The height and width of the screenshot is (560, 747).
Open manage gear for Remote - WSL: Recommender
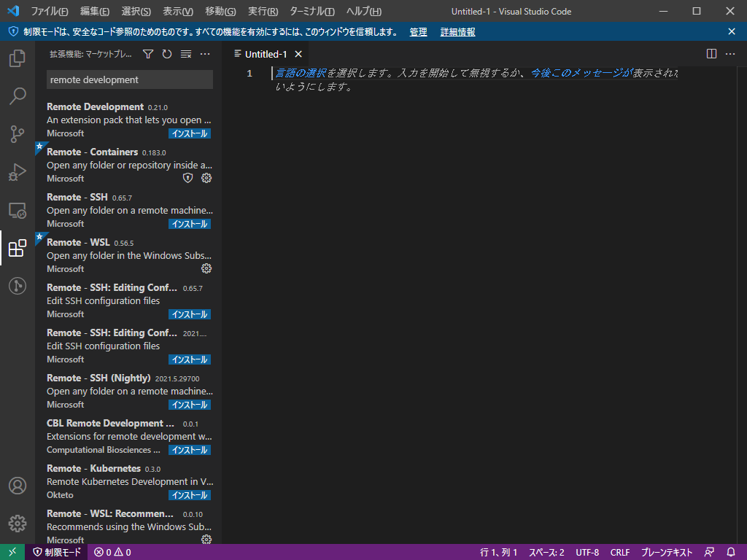click(206, 539)
